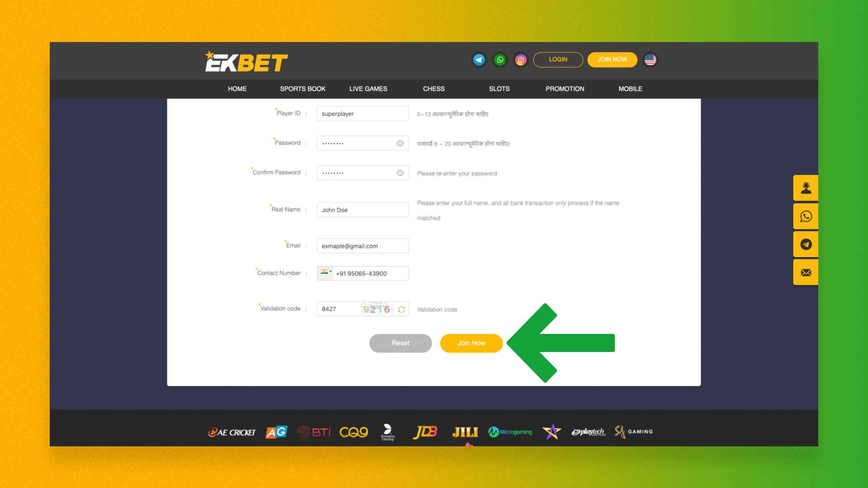Image resolution: width=868 pixels, height=488 pixels.
Task: Open the SPORTS BOOK menu tab
Action: 302,88
